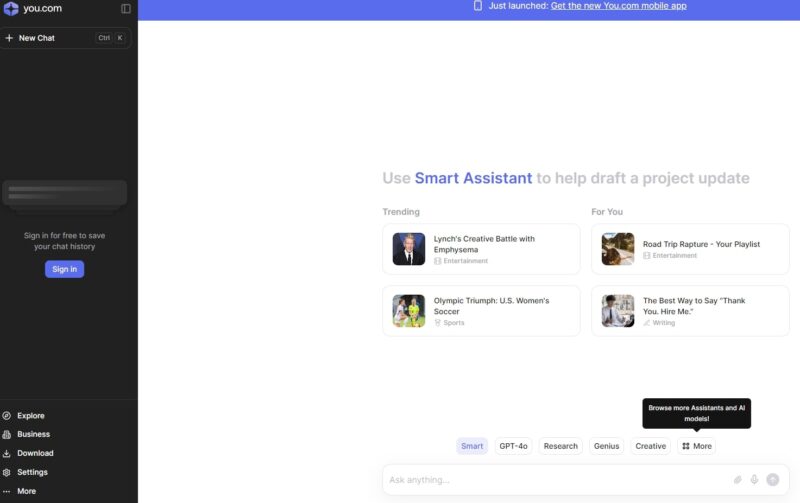Screen dimensions: 800x503
Task: Select the Genius mode chip
Action: tap(606, 446)
